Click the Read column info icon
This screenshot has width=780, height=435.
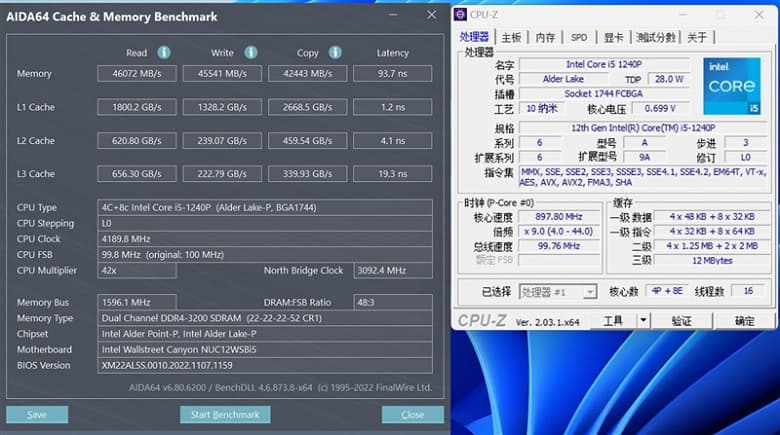tap(163, 53)
